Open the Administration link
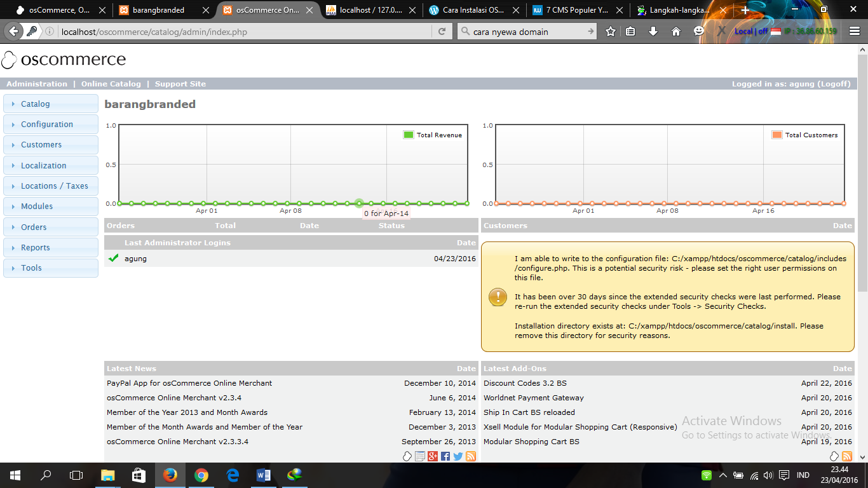The width and height of the screenshot is (868, 488). coord(37,84)
